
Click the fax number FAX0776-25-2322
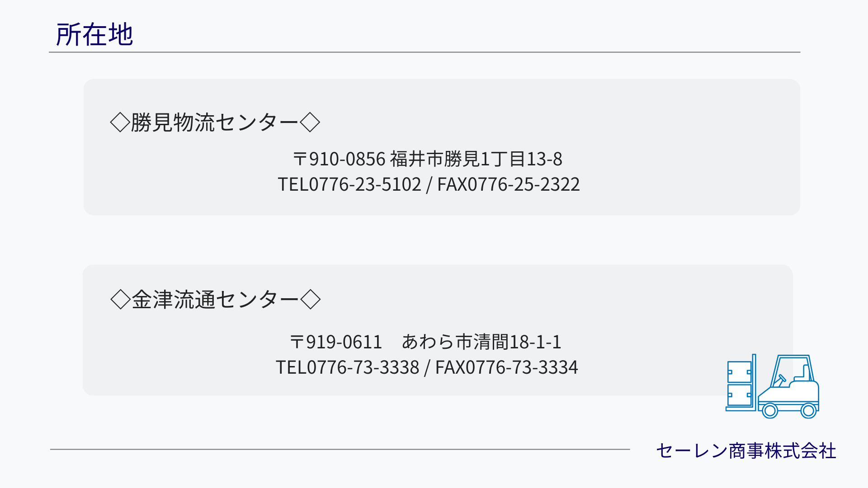[509, 184]
